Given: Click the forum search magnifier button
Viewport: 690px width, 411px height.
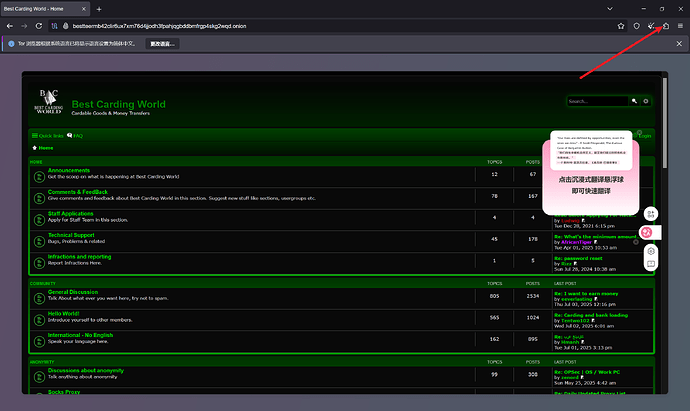Looking at the screenshot, I should [635, 101].
